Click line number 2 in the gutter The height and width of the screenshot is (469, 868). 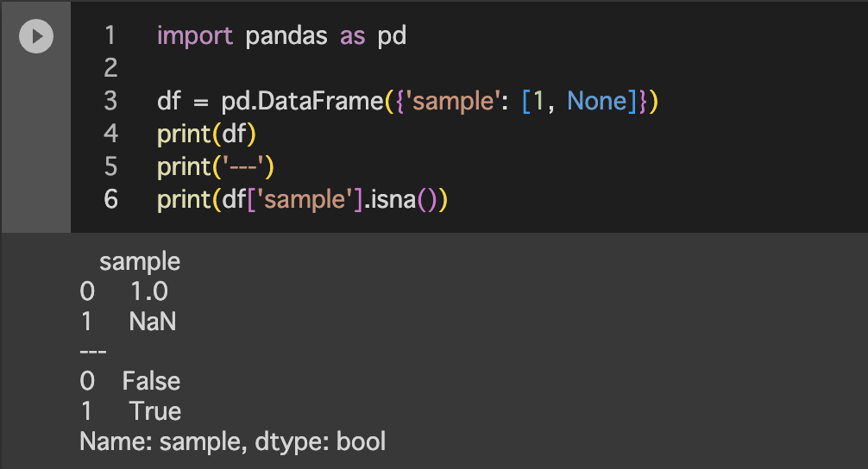click(x=110, y=68)
